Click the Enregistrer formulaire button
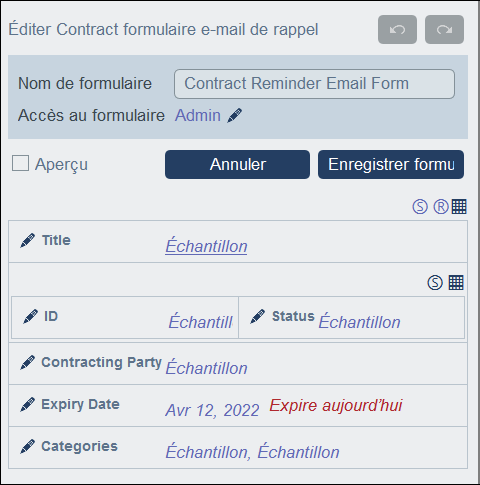 [391, 164]
